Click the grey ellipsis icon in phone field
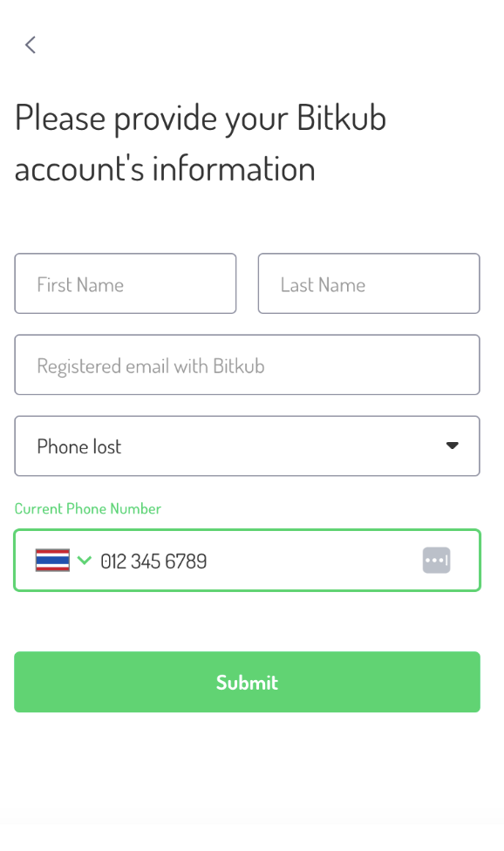The width and height of the screenshot is (504, 851). click(436, 560)
